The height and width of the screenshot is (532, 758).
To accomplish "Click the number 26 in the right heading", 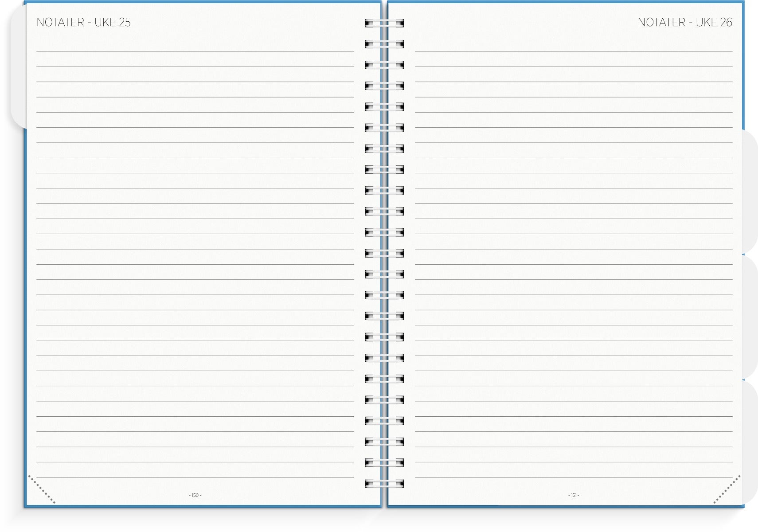I will click(x=726, y=22).
